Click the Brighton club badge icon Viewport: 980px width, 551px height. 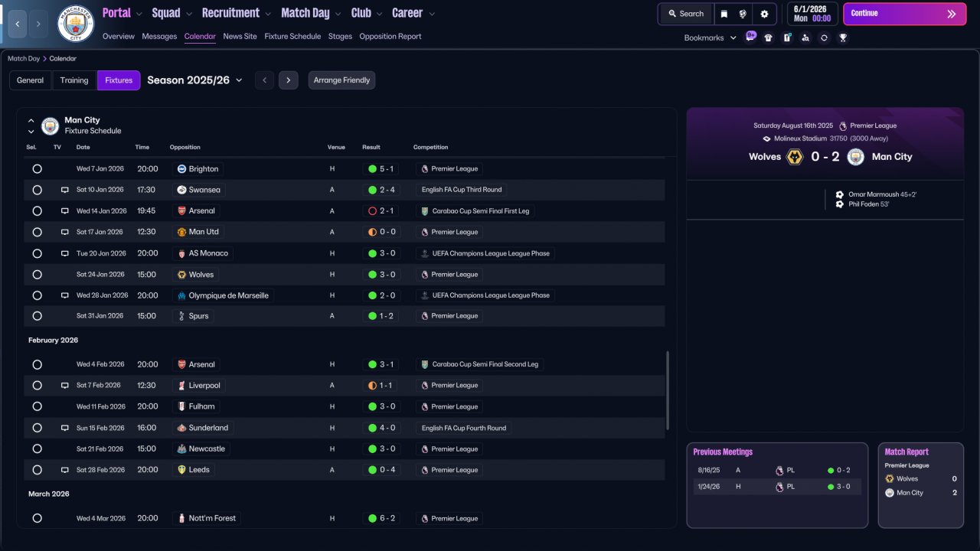(181, 169)
